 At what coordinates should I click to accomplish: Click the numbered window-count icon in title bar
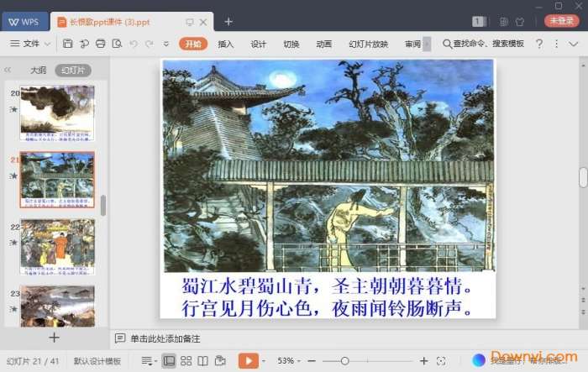pos(479,21)
